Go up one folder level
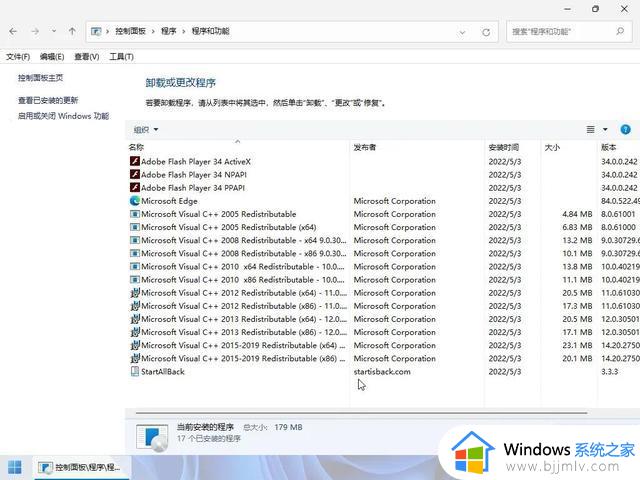 (72, 31)
